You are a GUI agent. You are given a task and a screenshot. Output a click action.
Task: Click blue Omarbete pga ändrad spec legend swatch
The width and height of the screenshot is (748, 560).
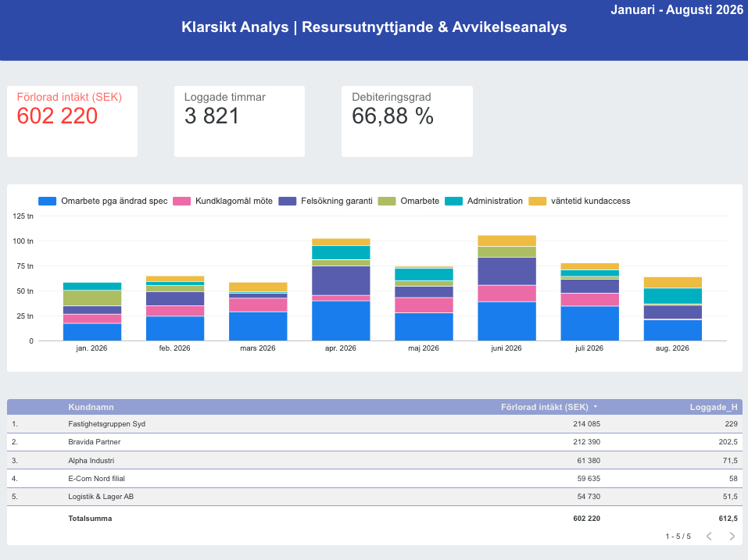(x=47, y=202)
